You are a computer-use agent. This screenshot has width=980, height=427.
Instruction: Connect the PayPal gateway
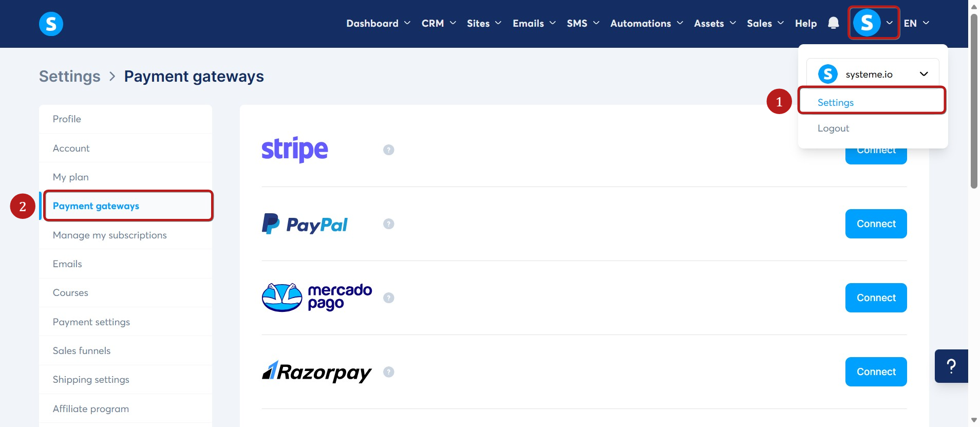[x=876, y=224]
